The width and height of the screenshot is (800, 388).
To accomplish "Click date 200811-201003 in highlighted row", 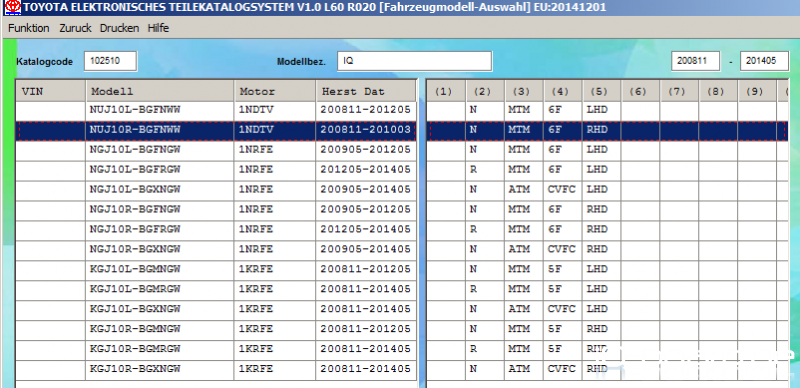I will (366, 130).
